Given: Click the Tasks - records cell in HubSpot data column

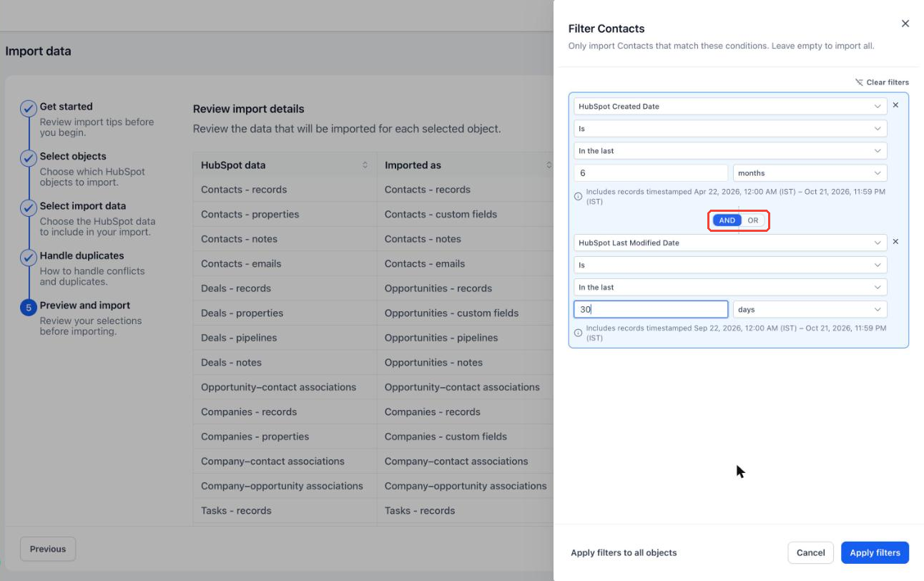Looking at the screenshot, I should click(x=285, y=511).
